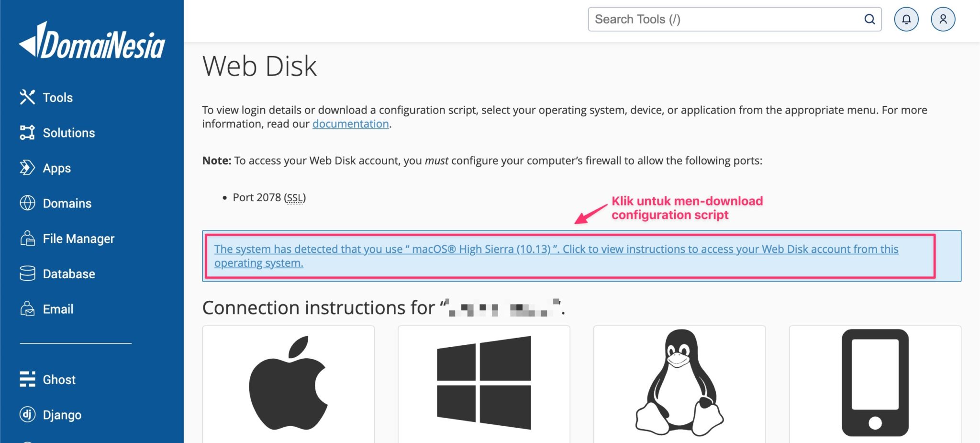Open Email in the sidebar
The height and width of the screenshot is (443, 980).
point(58,309)
